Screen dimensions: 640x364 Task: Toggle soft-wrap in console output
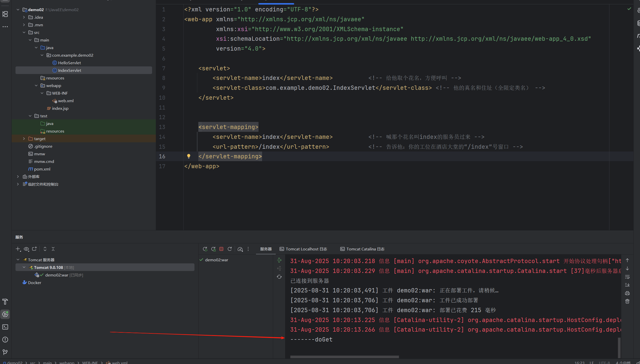tap(627, 277)
